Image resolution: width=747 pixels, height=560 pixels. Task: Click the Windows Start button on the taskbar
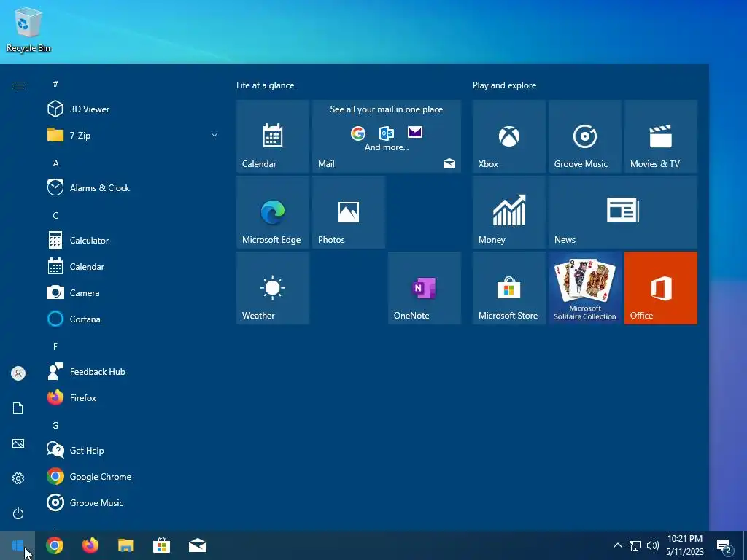18,545
